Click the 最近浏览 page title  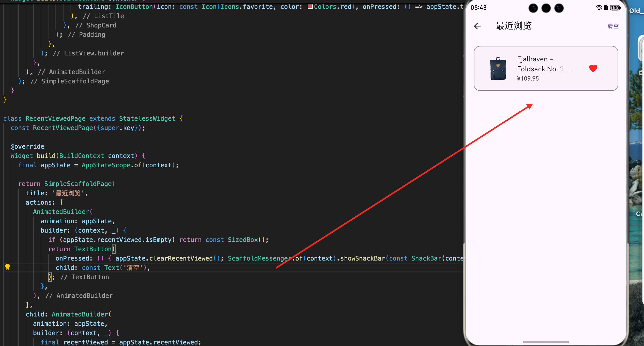click(x=513, y=26)
